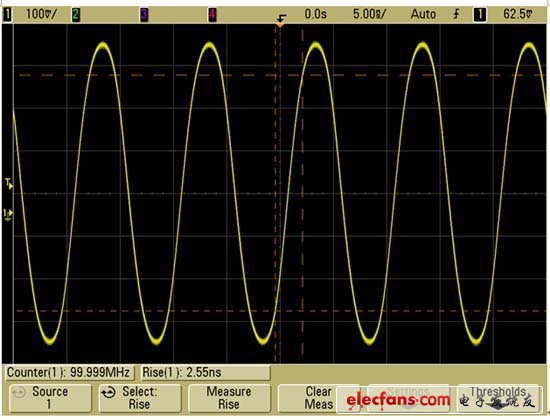This screenshot has width=550, height=420.
Task: Click channel 1 ground reference marker on left
Action: (8, 215)
